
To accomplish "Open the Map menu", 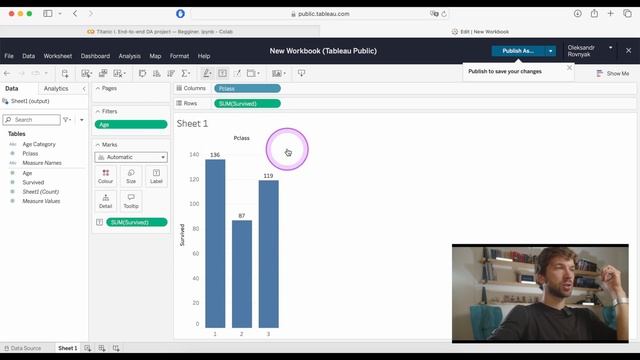I will (x=155, y=56).
